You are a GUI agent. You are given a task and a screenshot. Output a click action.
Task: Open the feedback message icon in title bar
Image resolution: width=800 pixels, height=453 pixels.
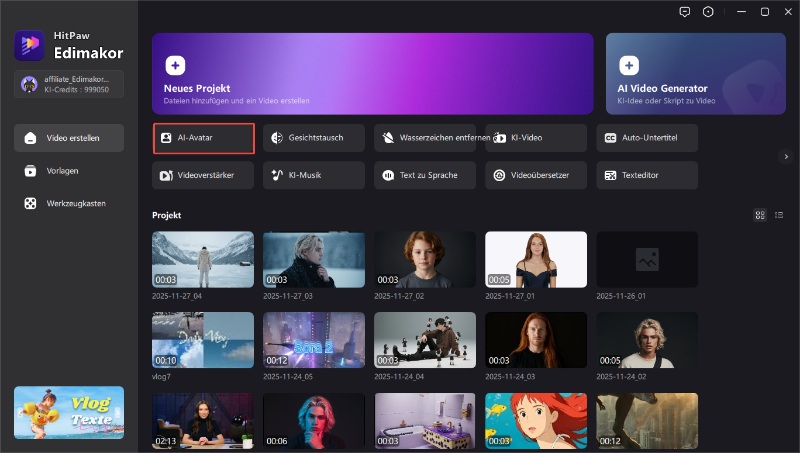pyautogui.click(x=685, y=12)
